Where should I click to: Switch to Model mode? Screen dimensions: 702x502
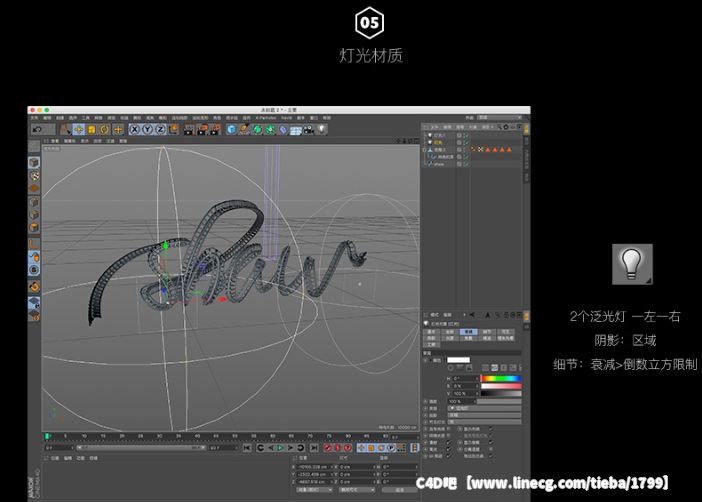(x=34, y=163)
